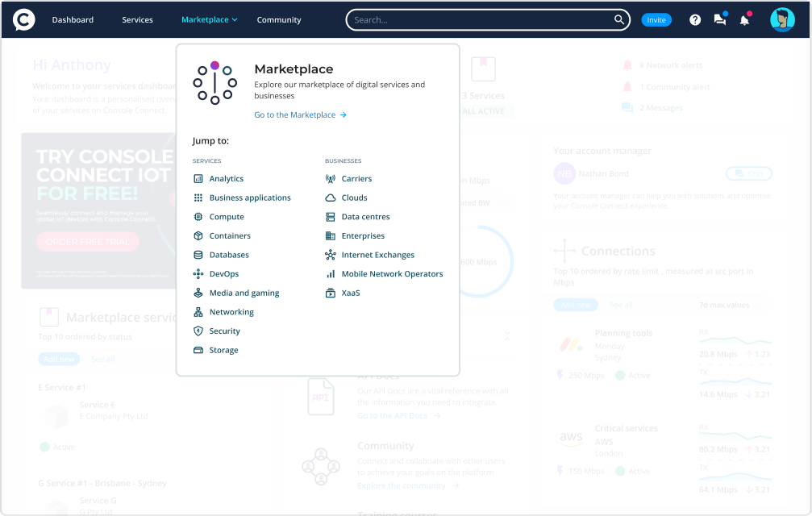Viewport: 812px width, 516px height.
Task: Collapse the Marketplace menu chevron
Action: [235, 19]
